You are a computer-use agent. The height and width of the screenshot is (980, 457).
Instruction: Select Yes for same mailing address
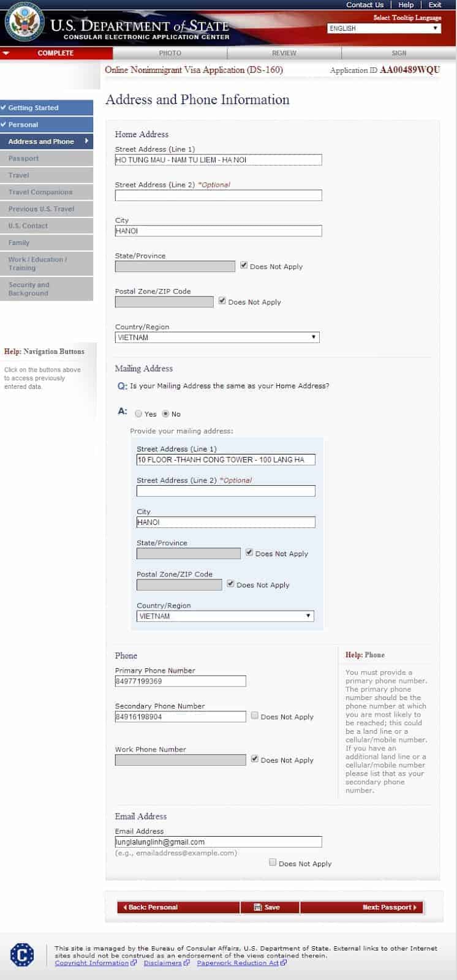[x=138, y=413]
